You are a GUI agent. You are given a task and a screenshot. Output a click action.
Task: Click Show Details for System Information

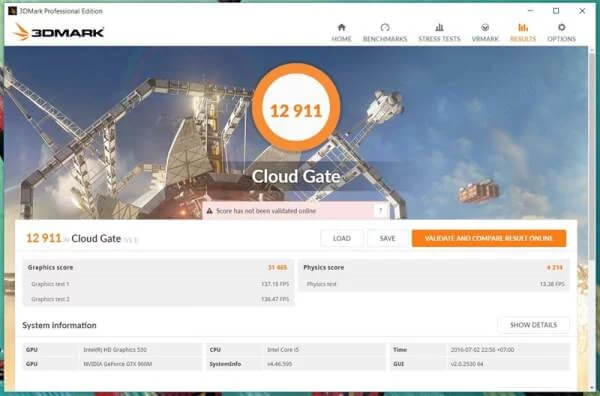(533, 325)
